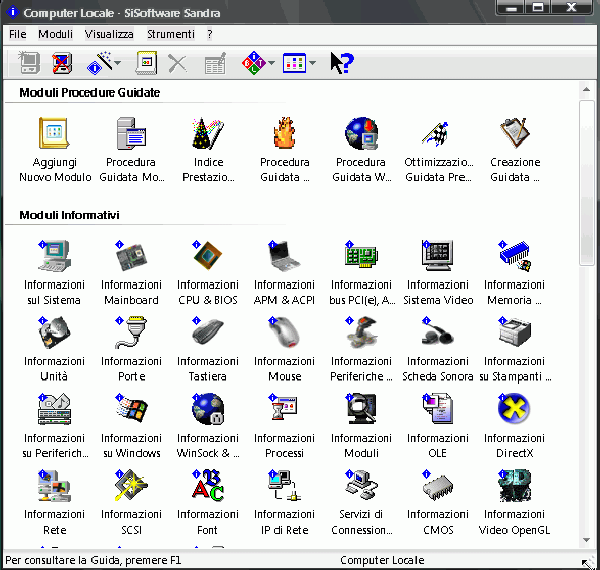Viewport: 600px width, 570px height.
Task: Select Informazioni CMOS
Action: click(x=438, y=502)
